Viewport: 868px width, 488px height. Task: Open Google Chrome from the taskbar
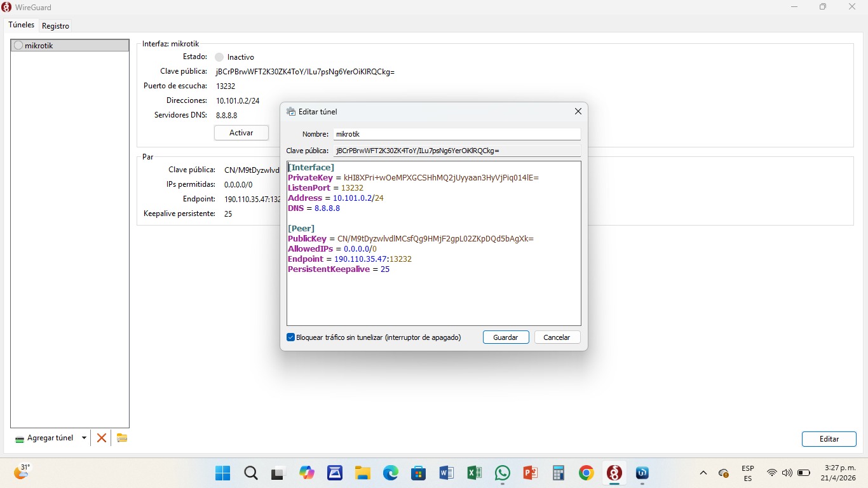point(587,473)
